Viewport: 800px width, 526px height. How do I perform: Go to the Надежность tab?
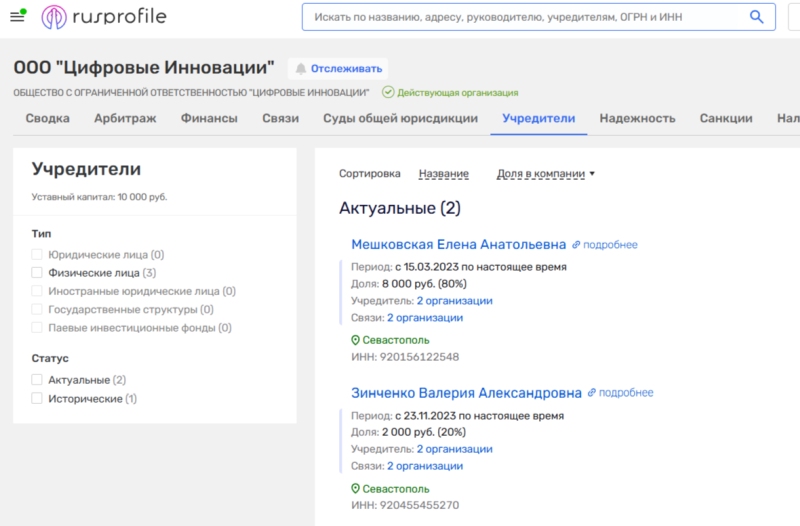[x=637, y=118]
